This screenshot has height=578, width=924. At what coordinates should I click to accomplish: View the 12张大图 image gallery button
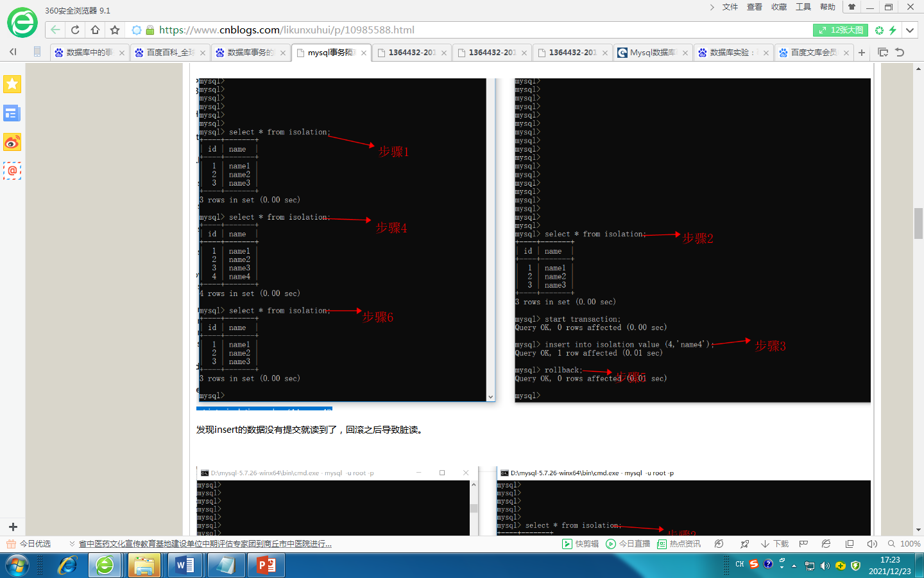click(x=841, y=30)
